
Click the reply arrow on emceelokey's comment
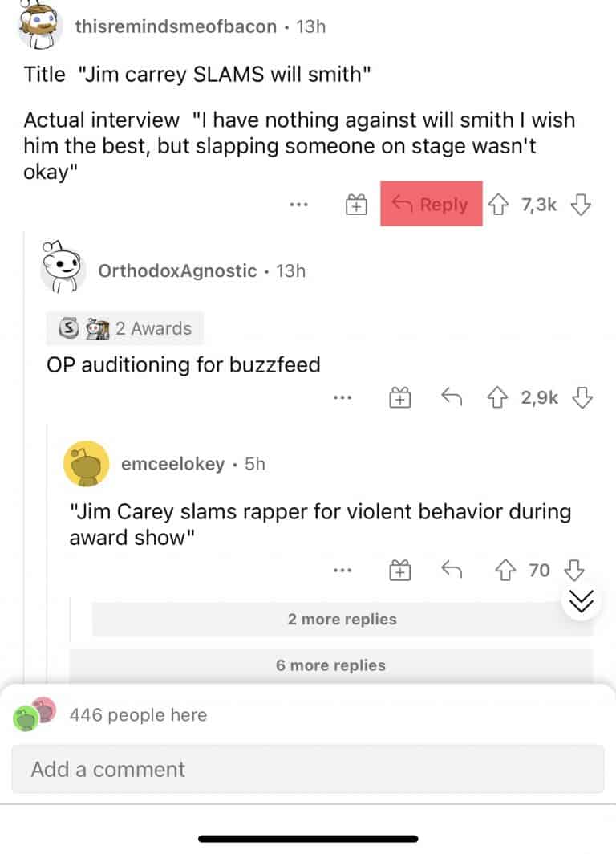coord(450,571)
